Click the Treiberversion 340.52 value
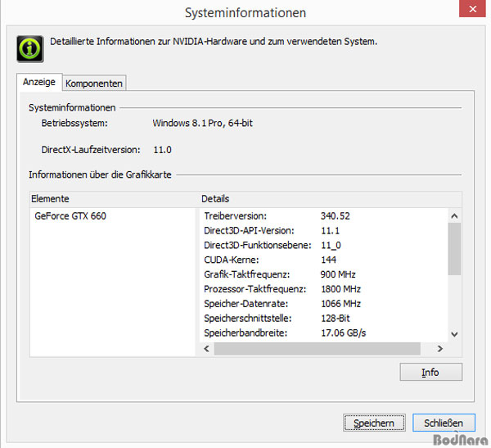This screenshot has height=448, width=491. (336, 216)
